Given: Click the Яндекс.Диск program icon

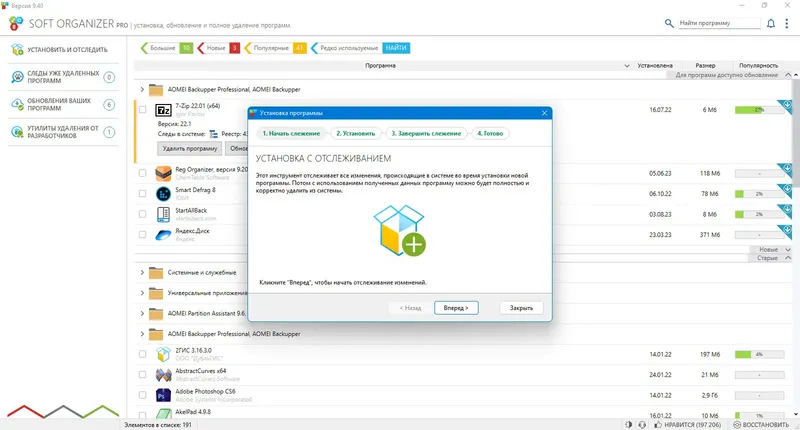Looking at the screenshot, I should click(163, 235).
